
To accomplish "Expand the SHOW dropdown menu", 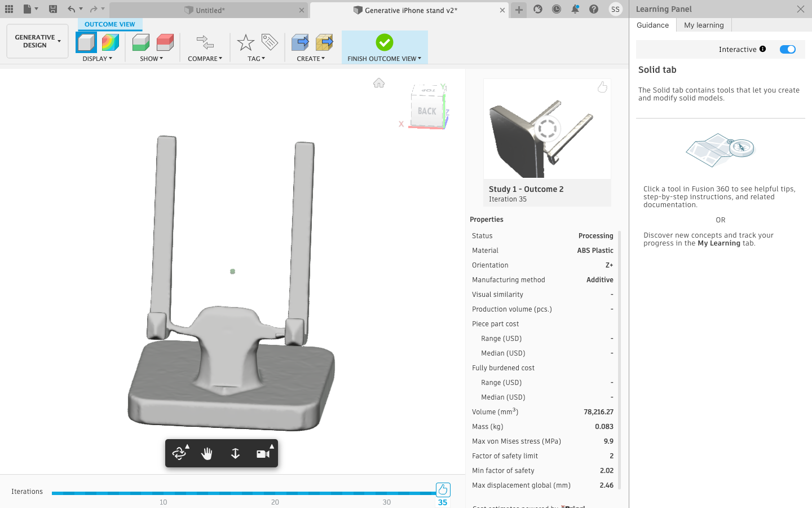I will (152, 59).
